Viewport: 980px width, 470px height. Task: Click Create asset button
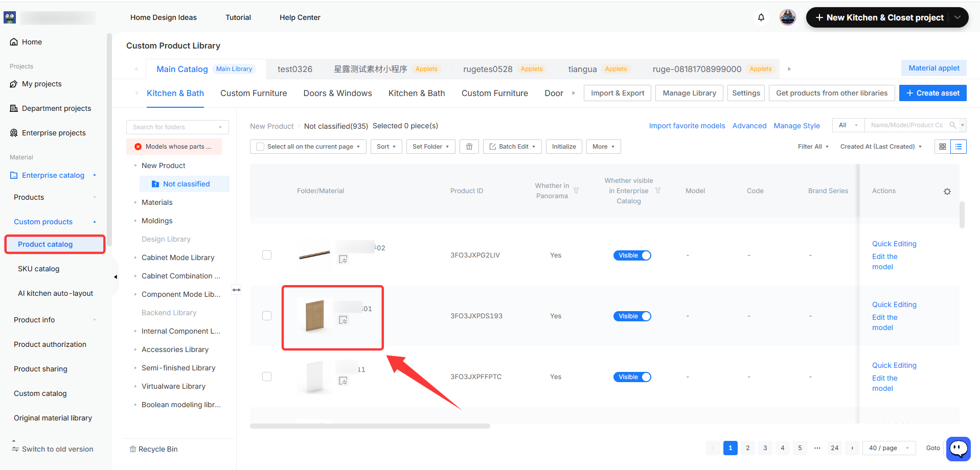pos(933,93)
